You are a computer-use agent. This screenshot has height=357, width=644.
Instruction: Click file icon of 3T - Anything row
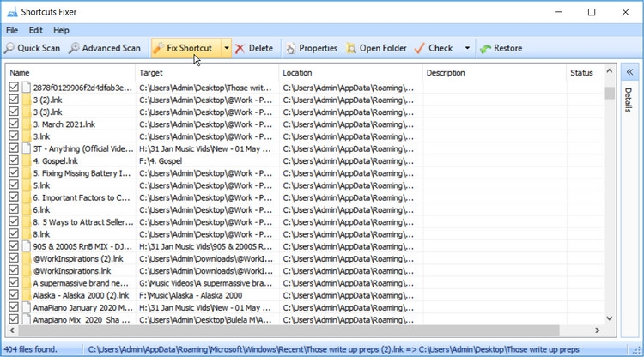[27, 148]
